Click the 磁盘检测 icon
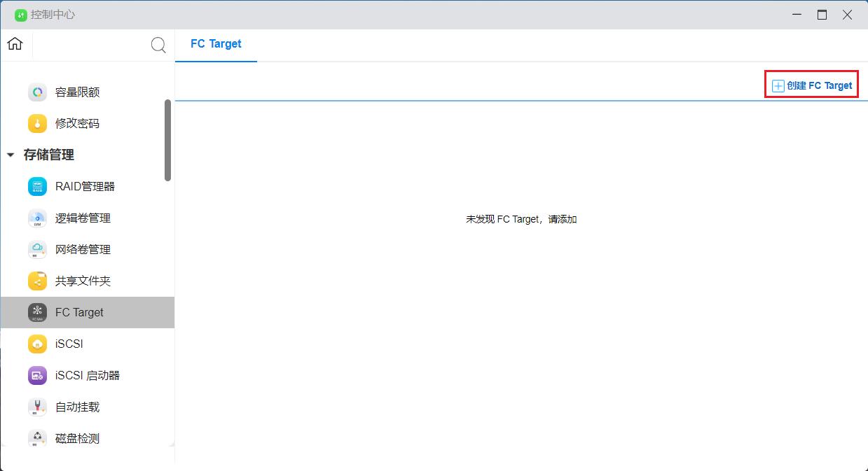Screen dimensions: 868x471 (x=37, y=439)
